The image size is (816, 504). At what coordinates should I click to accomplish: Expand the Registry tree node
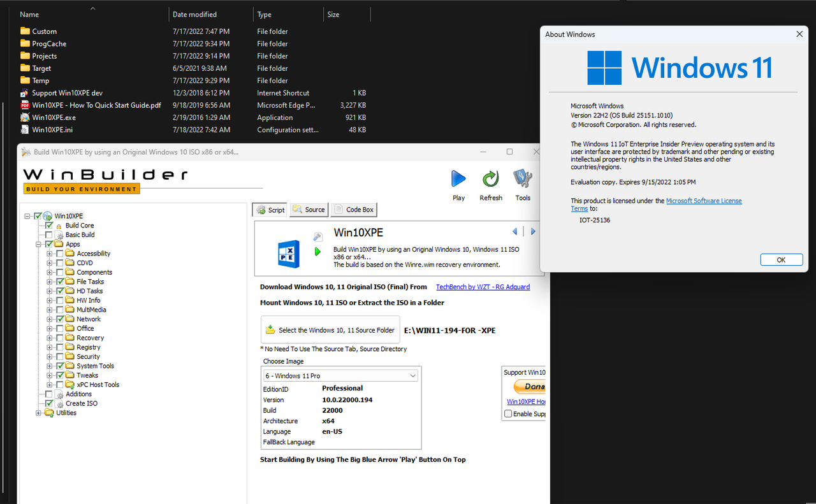[x=50, y=347]
